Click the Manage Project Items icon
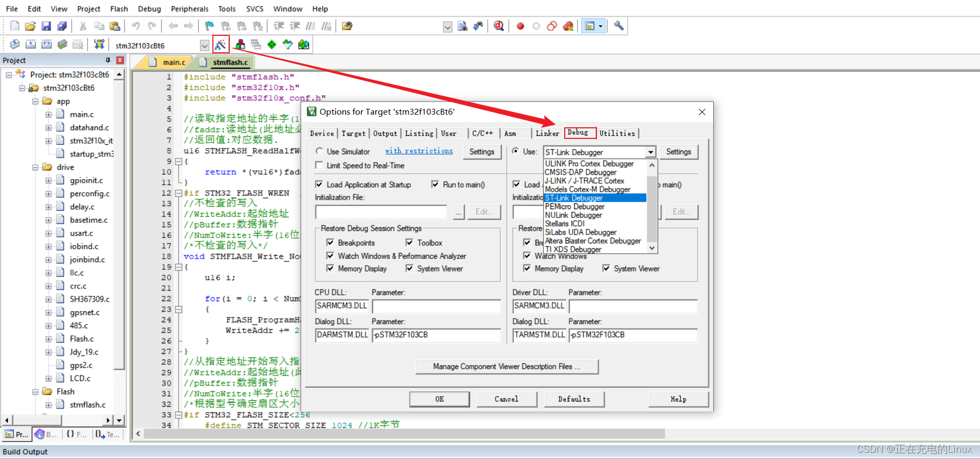Viewport: 980px width, 459px height. point(240,44)
